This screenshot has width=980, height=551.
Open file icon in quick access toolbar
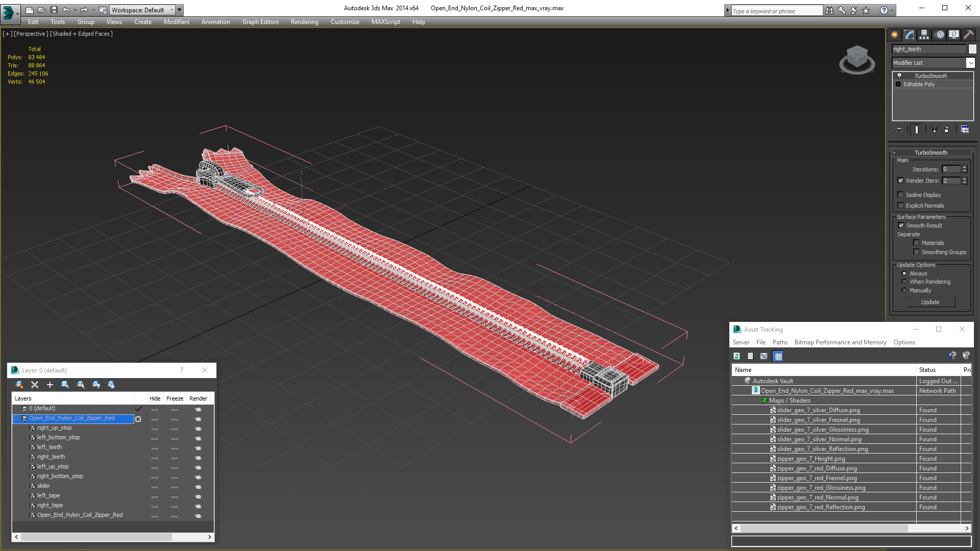click(41, 10)
